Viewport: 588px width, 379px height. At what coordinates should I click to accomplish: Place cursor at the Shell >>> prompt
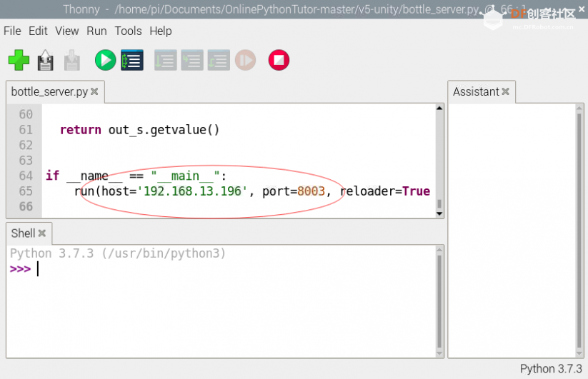(37, 269)
